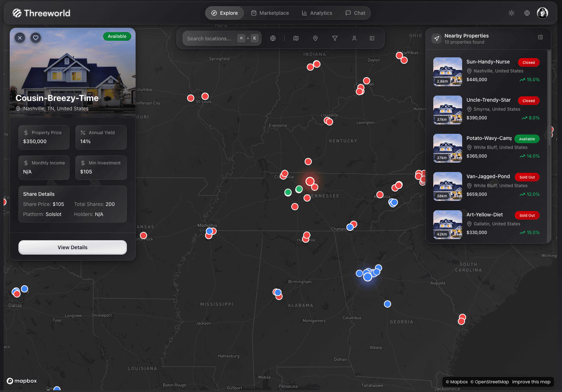Image resolution: width=562 pixels, height=392 pixels.
Task: Click the panel collapse icon at the toolbar's right end
Action: click(x=372, y=38)
